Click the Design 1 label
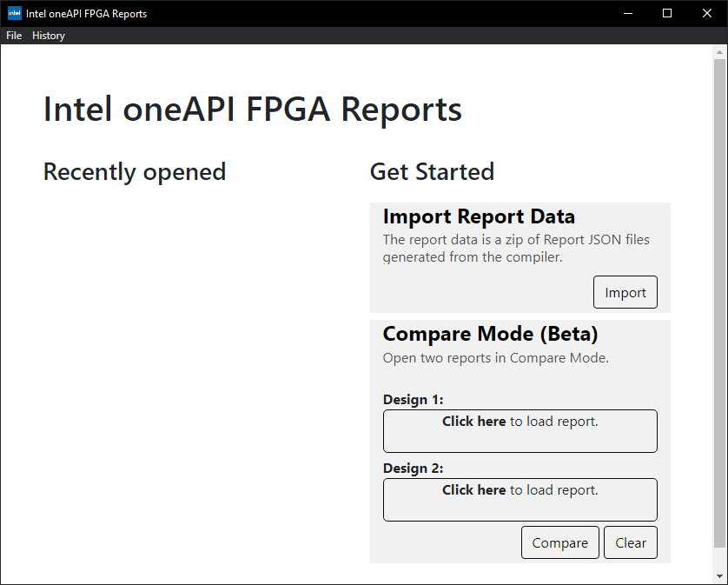This screenshot has height=585, width=728. tap(413, 400)
